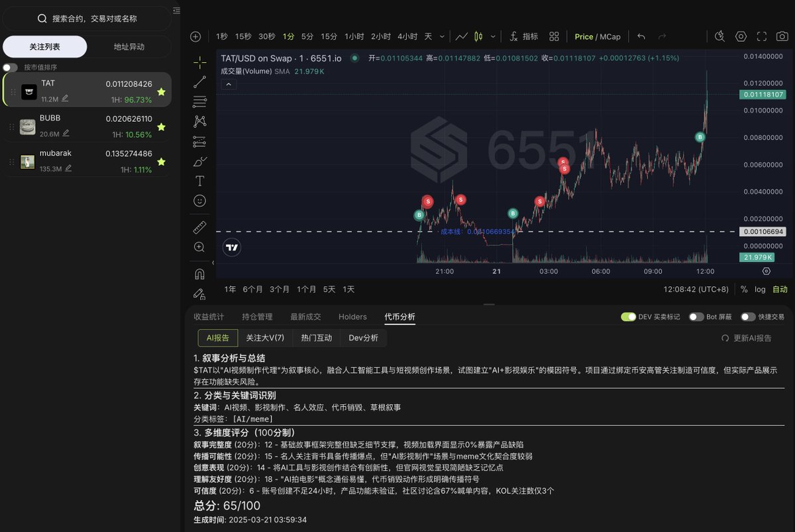Open the 关注大V(7) sub-tab
The height and width of the screenshot is (532, 795).
(x=265, y=338)
